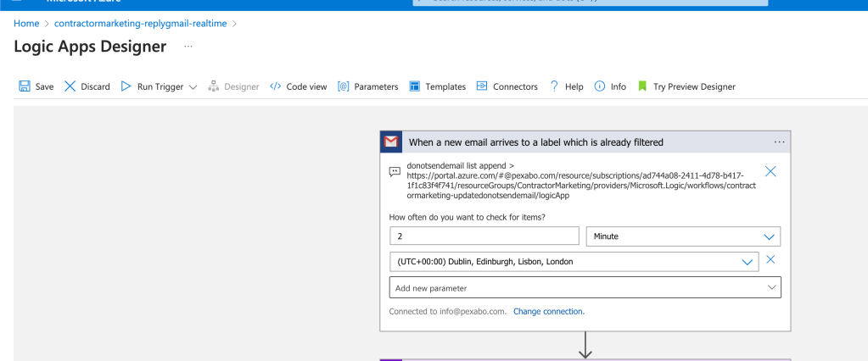Click the Help question mark icon

click(x=554, y=86)
